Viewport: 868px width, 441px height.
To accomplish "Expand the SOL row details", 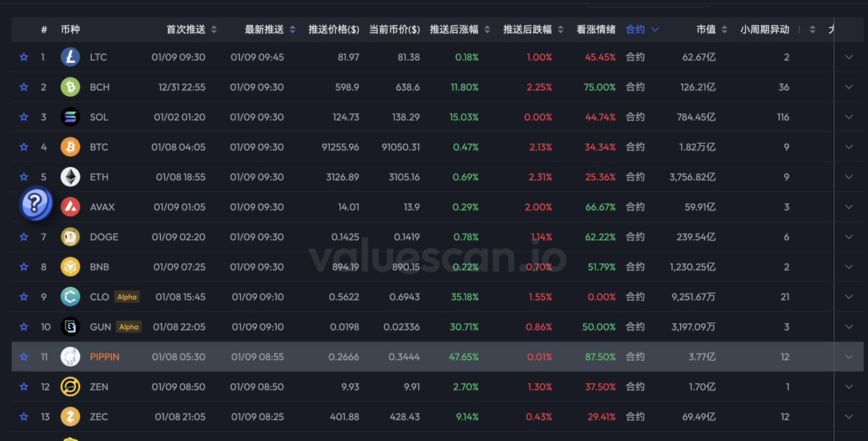I will coord(849,117).
